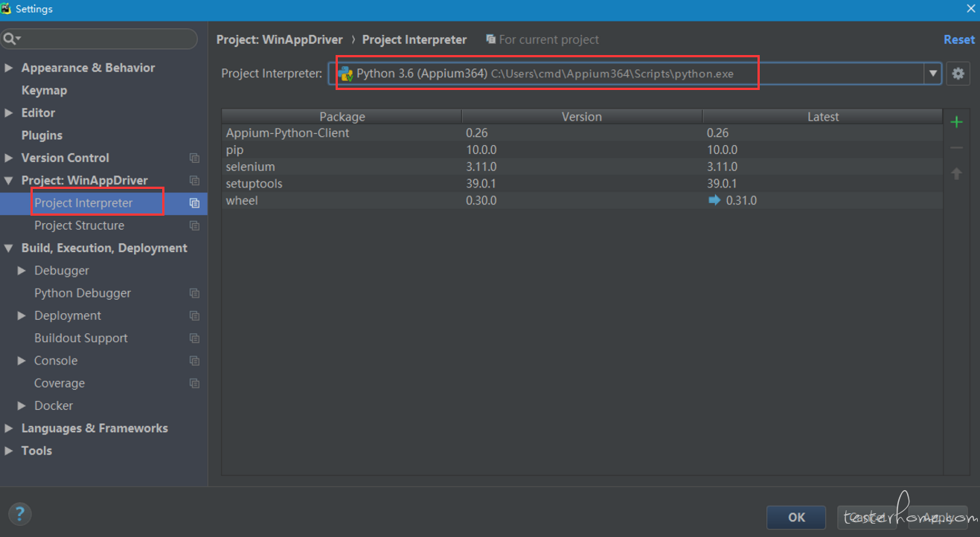This screenshot has width=980, height=537.
Task: Click the interpreter settings gear icon
Action: (x=958, y=74)
